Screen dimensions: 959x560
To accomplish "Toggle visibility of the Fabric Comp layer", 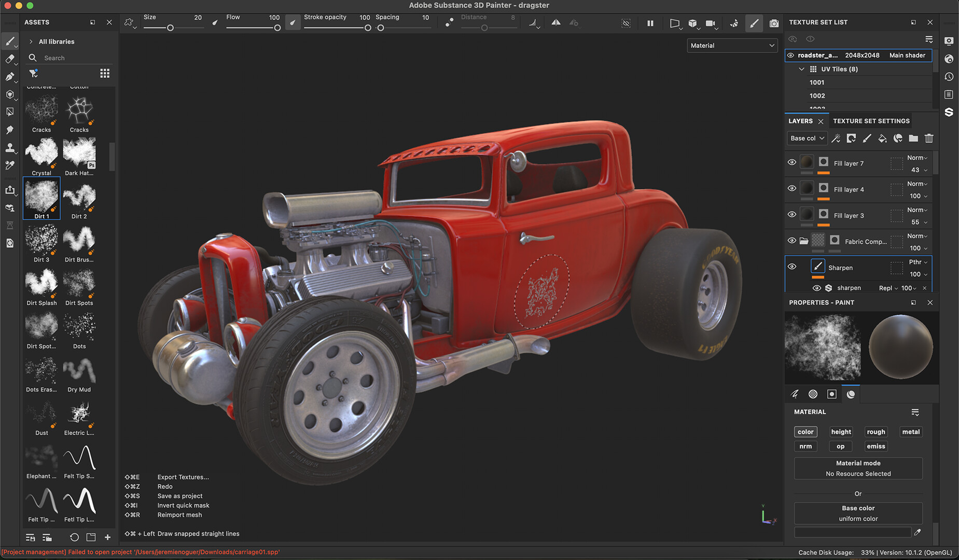I will (x=792, y=241).
